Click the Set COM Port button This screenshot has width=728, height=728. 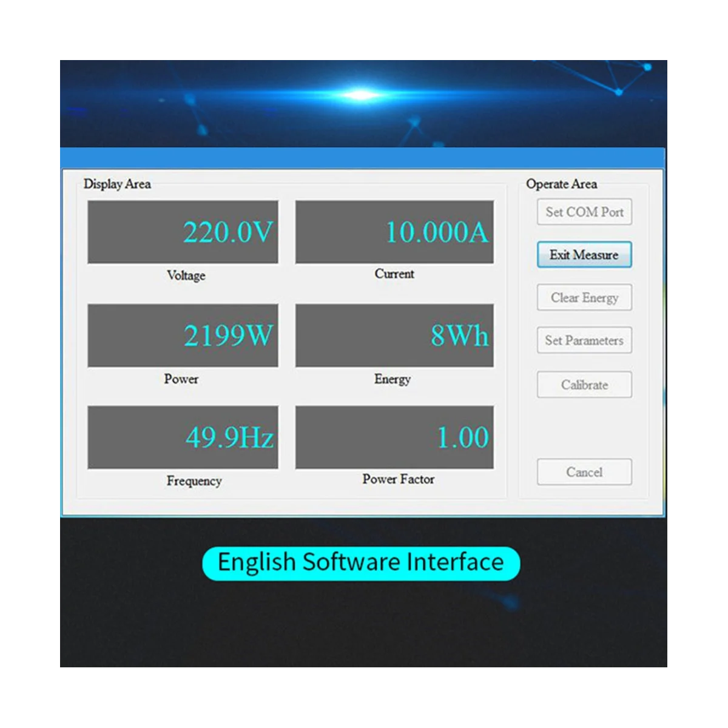pyautogui.click(x=584, y=212)
